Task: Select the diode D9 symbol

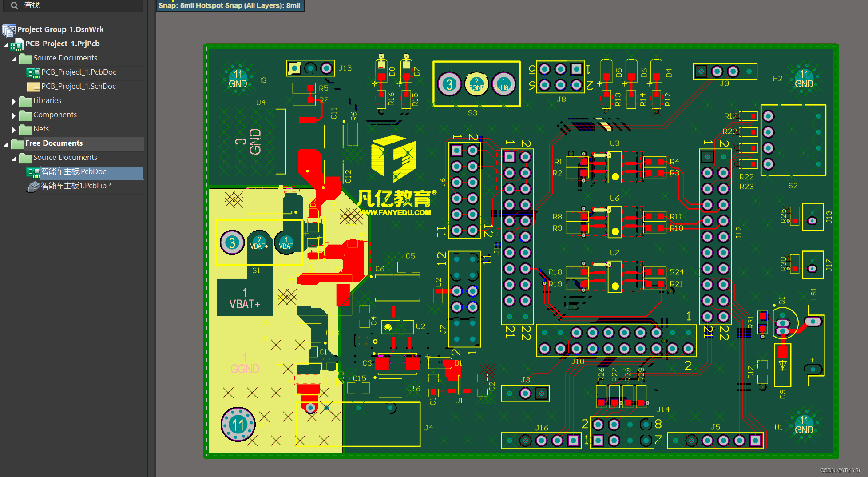Action: pos(782,365)
